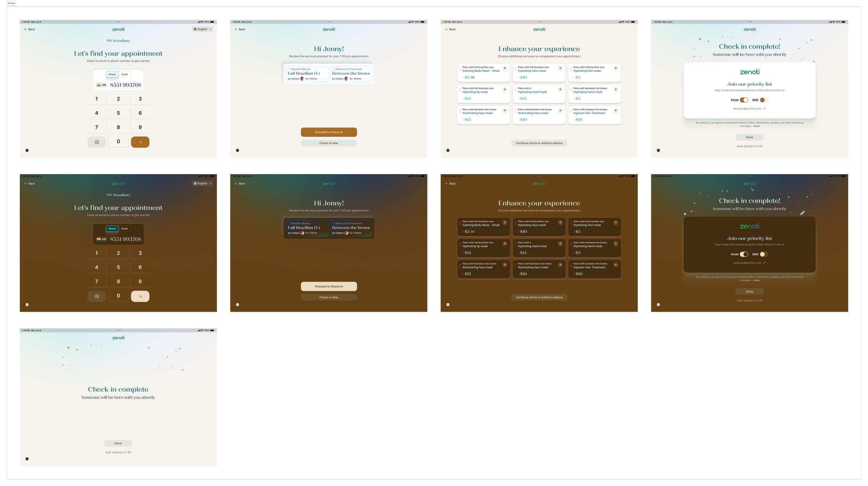Select the Phone tab on the light screen
This screenshot has width=868, height=486.
tap(112, 74)
